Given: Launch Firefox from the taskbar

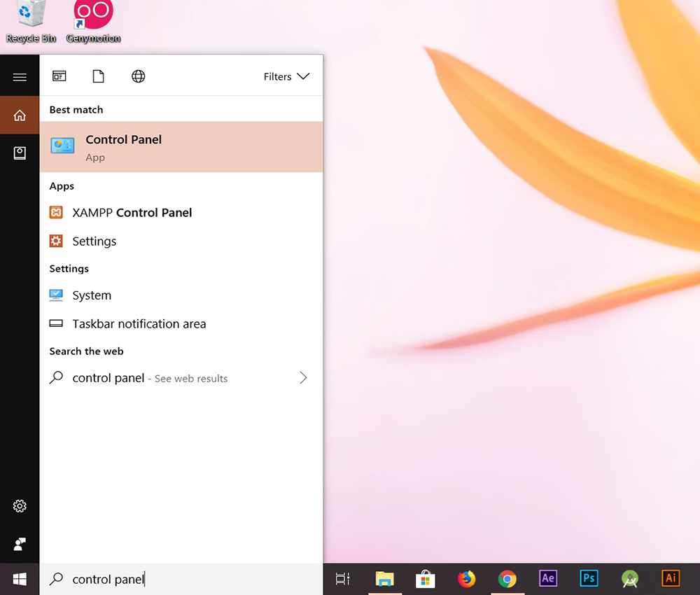Looking at the screenshot, I should coord(466,579).
